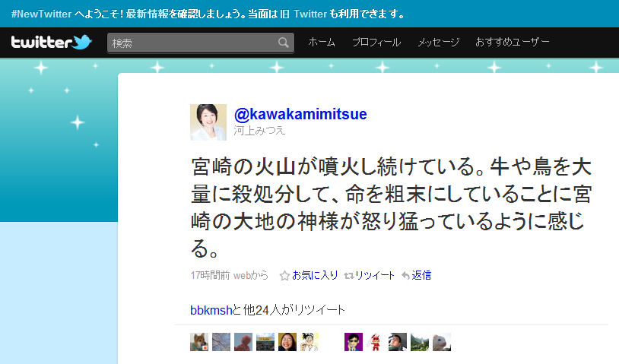
Task: Click the Shiba dog retweeter avatar
Action: 199,341
